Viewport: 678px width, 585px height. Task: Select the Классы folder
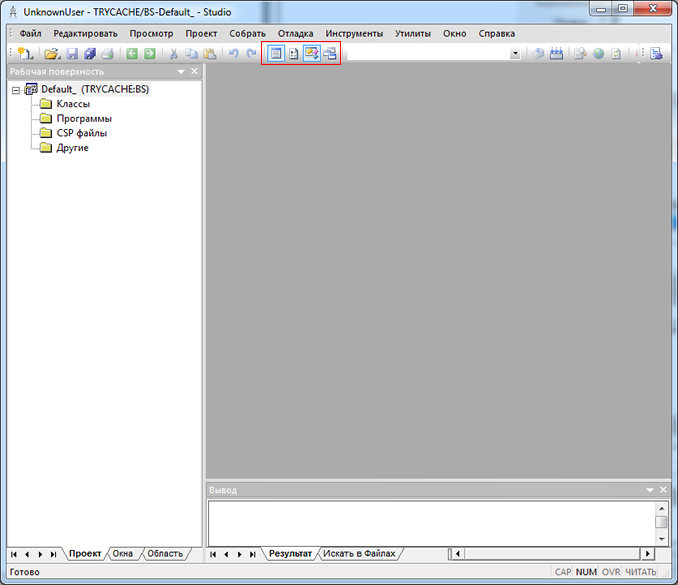point(73,104)
